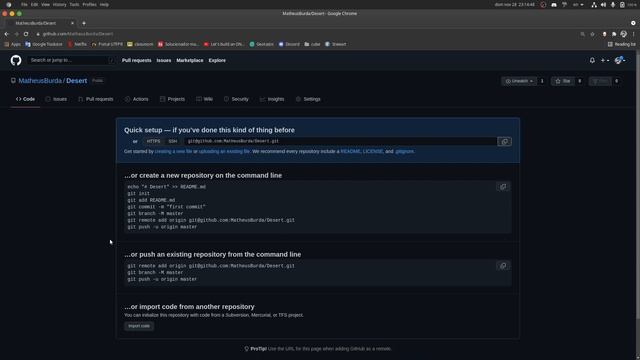Viewport: 640px width, 360px height.
Task: Click the Fork button
Action: coord(600,81)
